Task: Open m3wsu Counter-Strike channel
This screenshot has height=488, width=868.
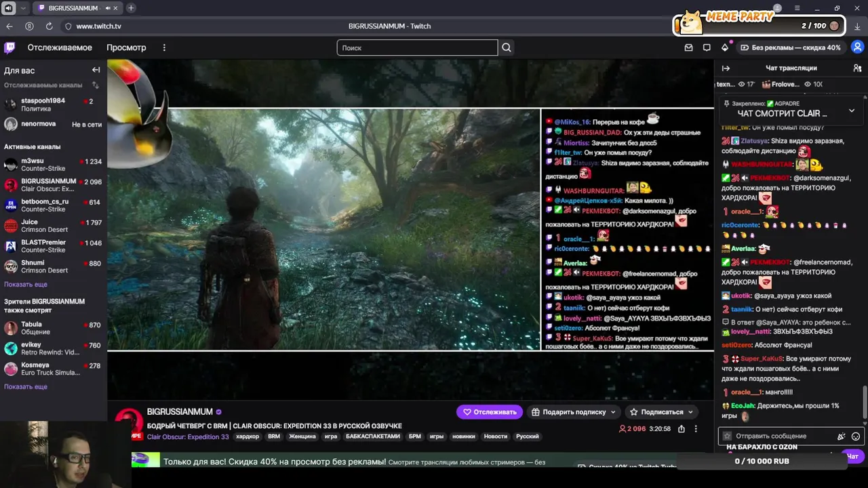Action: pyautogui.click(x=53, y=165)
